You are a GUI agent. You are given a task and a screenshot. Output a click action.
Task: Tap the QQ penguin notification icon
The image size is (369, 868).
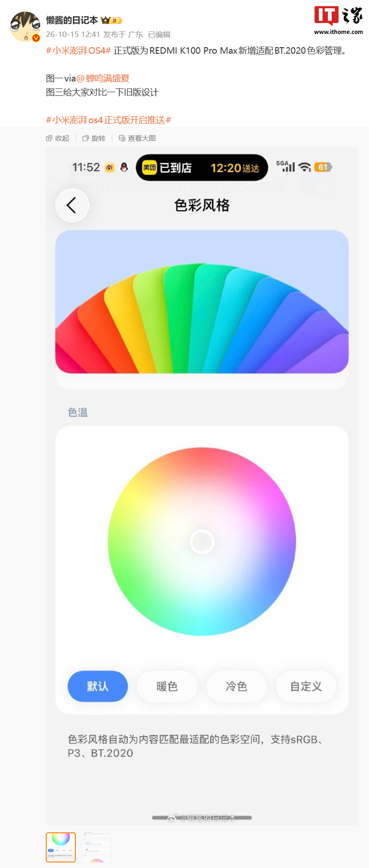point(124,168)
